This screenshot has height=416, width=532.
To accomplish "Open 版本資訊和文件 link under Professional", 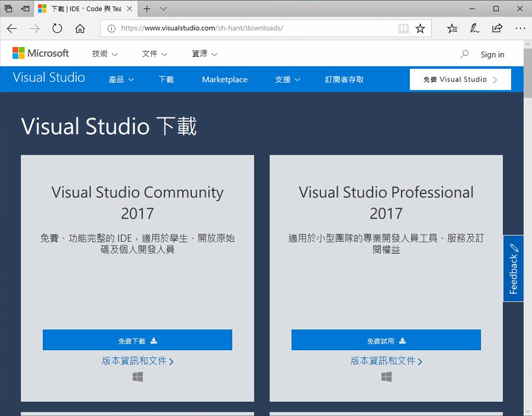I will click(386, 361).
